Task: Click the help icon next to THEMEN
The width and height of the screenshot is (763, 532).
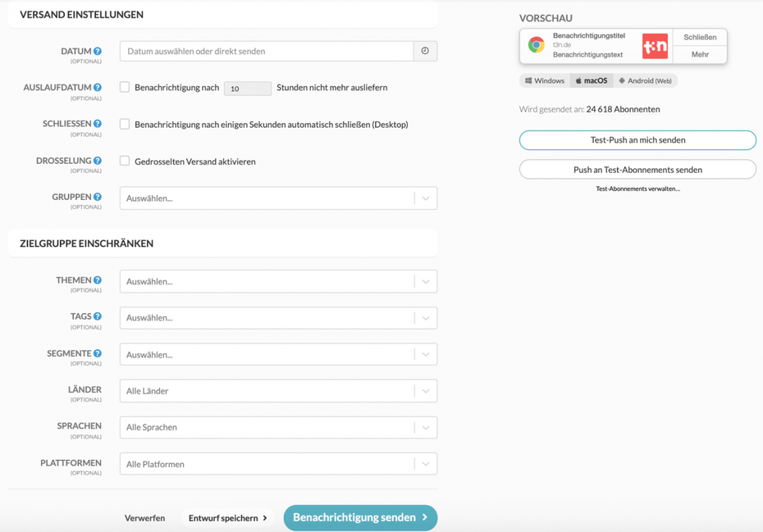Action: point(98,280)
